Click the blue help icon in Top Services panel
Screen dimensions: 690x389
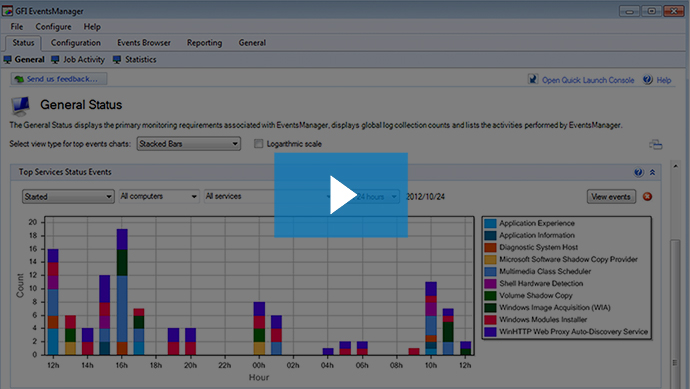click(638, 172)
